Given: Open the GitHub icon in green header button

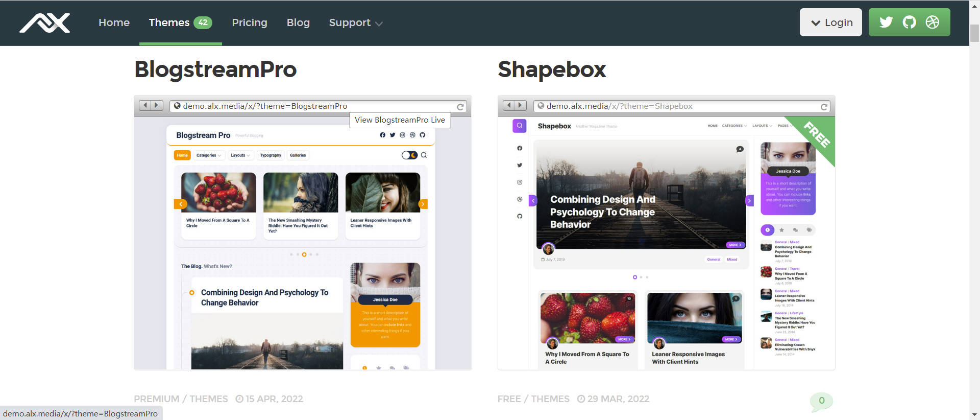Looking at the screenshot, I should click(909, 22).
